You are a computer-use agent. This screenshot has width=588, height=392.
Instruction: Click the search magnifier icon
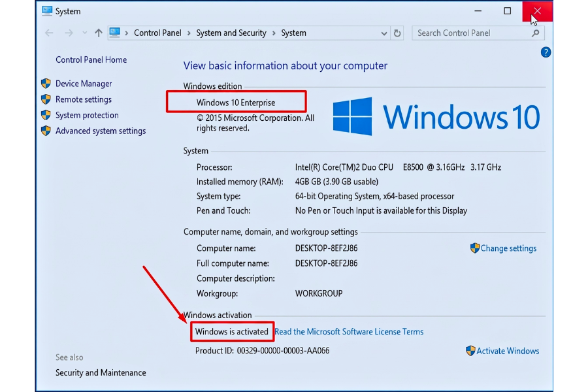536,33
